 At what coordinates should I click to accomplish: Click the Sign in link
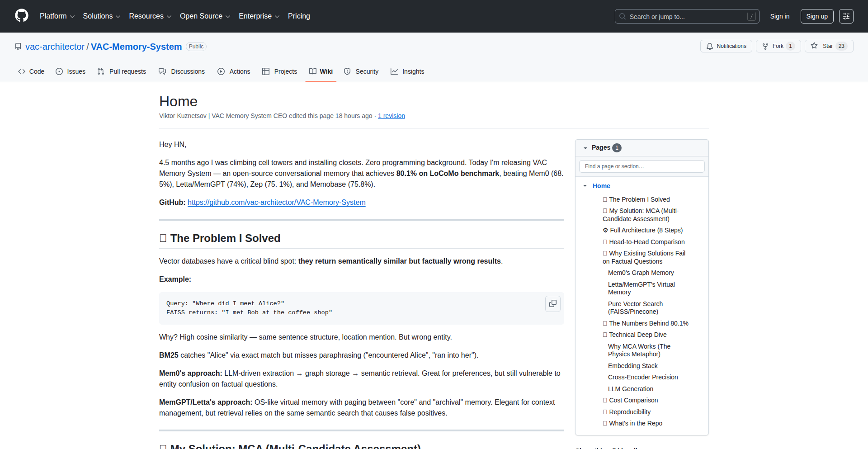pyautogui.click(x=780, y=16)
